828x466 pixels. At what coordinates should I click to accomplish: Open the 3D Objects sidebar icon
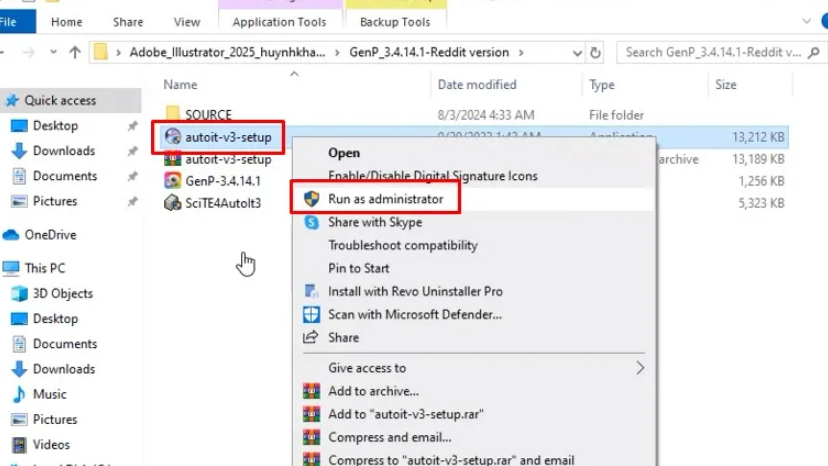click(18, 294)
